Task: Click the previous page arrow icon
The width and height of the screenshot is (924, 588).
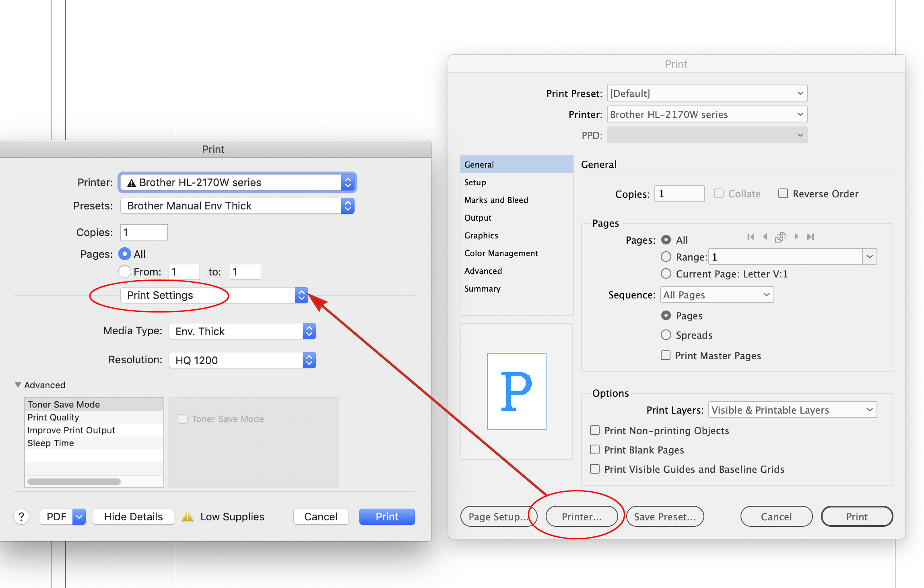Action: 765,237
